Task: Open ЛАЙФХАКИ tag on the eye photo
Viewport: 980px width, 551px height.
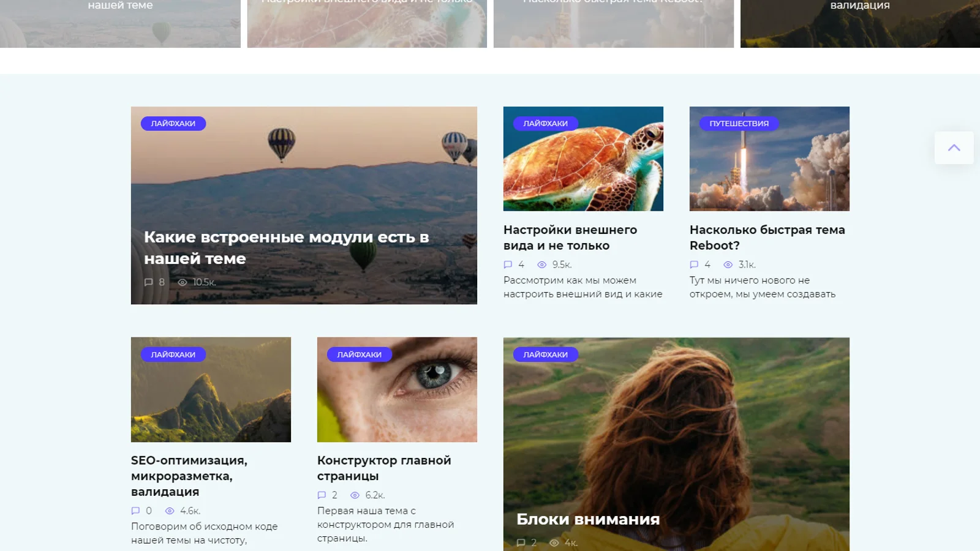Action: [x=359, y=354]
